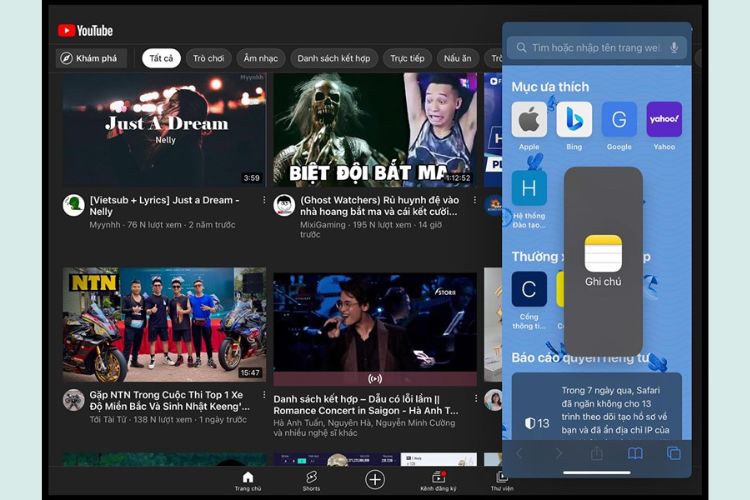This screenshot has width=750, height=500.
Task: Open Gặp NTN Trong Cuộc Thi title
Action: tap(169, 400)
